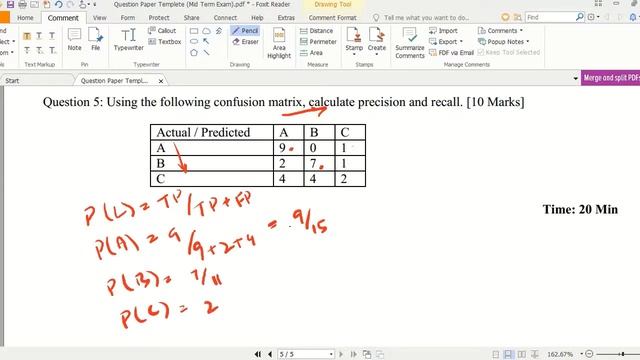Viewport: 640px width, 360px height.
Task: Activate the Eraser tool
Action: click(x=245, y=42)
